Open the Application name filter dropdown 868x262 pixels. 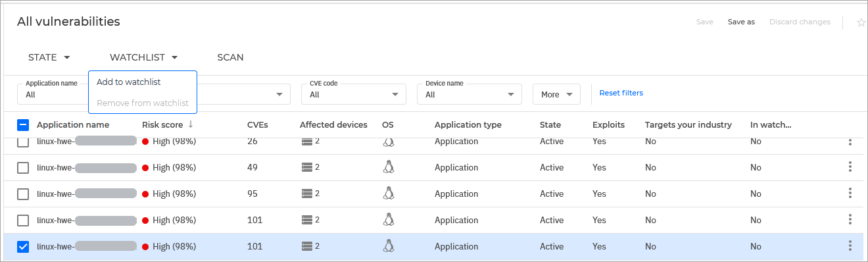click(x=53, y=94)
